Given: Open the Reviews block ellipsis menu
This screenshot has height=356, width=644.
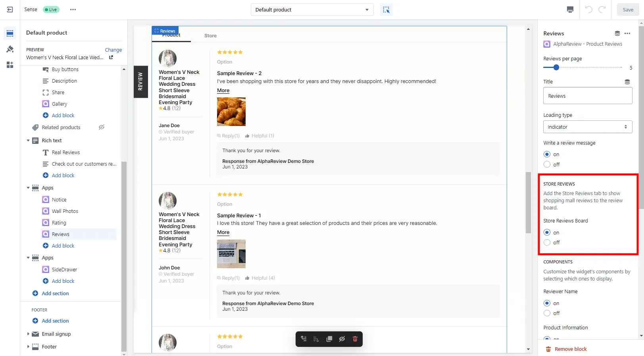Looking at the screenshot, I should (627, 33).
